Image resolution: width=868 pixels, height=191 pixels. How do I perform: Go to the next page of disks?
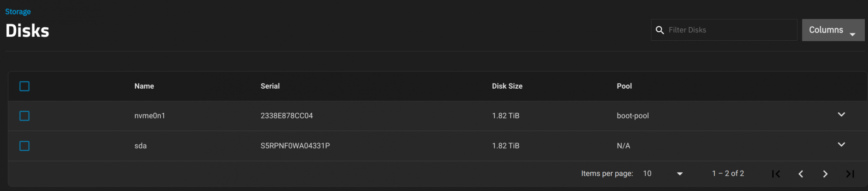pos(825,174)
